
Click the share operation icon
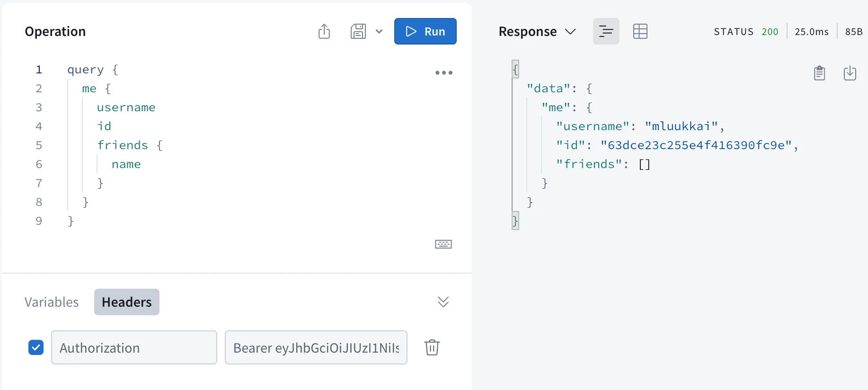pos(324,31)
